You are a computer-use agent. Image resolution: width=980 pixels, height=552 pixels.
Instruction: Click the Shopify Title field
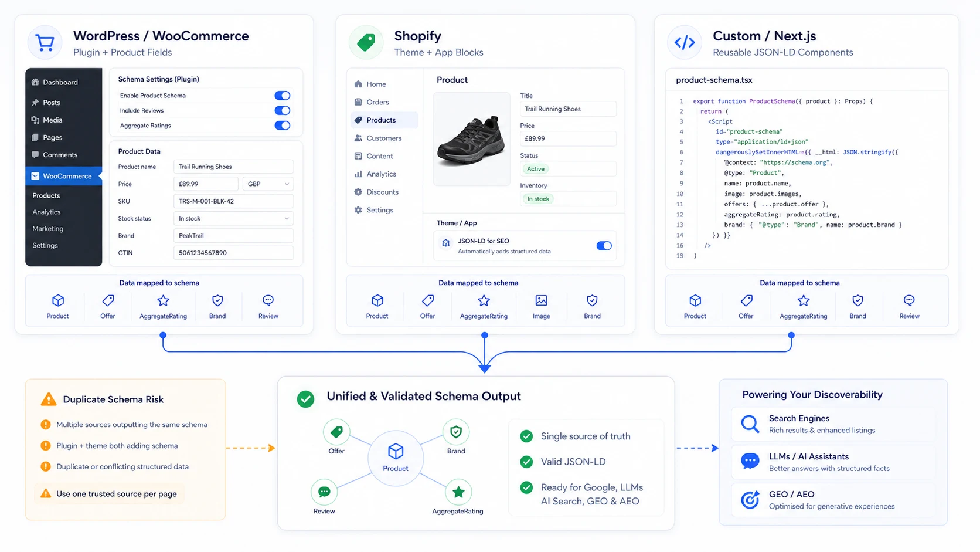(x=568, y=109)
